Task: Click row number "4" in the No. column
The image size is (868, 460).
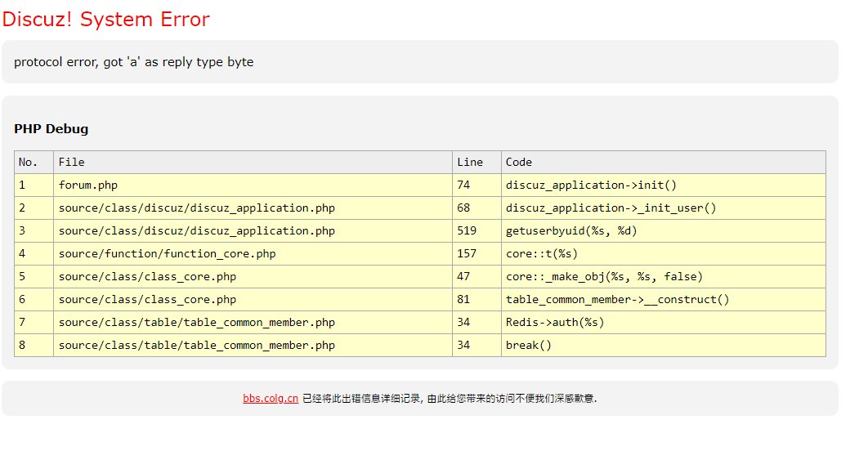Action: [x=34, y=253]
